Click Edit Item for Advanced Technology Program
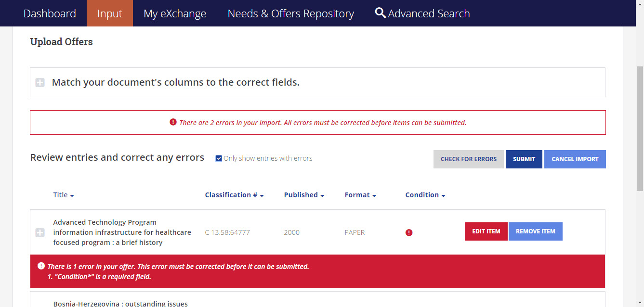 [486, 231]
